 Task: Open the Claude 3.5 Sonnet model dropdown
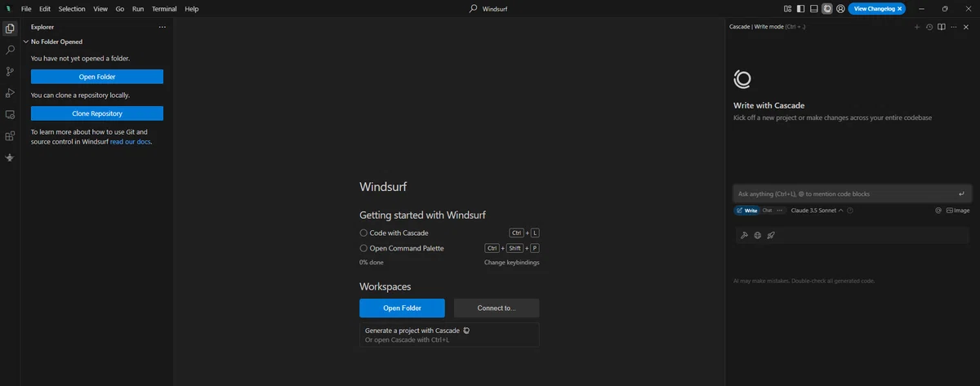(817, 211)
